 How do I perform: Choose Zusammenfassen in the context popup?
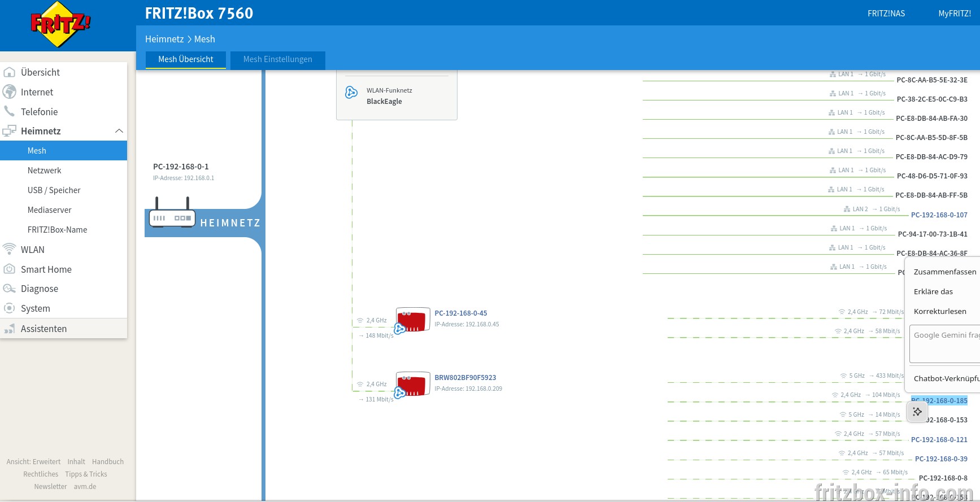[944, 272]
